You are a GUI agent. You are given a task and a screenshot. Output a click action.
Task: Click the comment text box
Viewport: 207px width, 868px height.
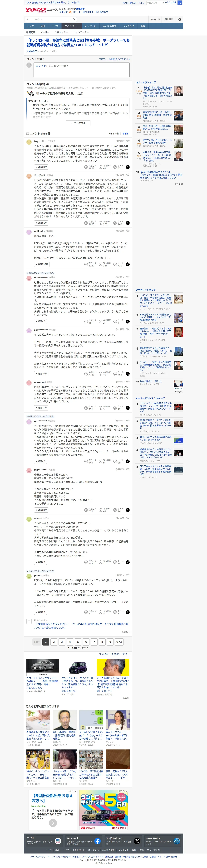coord(82,69)
